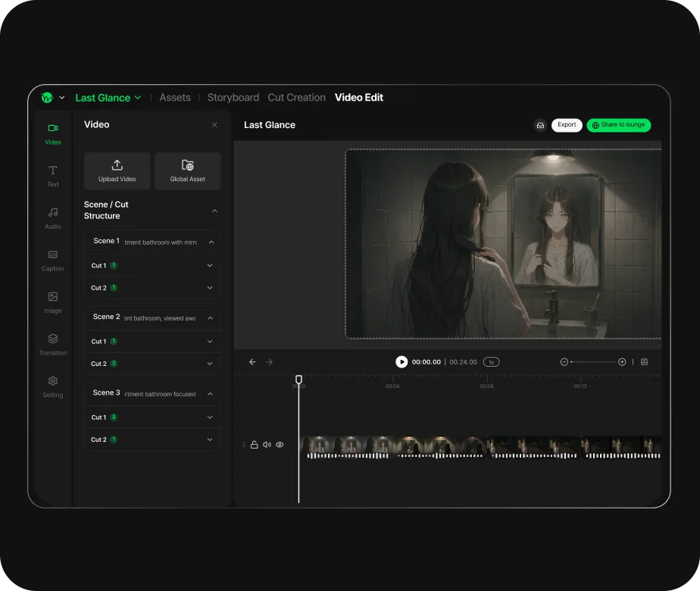
Task: Click the 00:08 mark on timeline ruler
Action: tap(486, 386)
